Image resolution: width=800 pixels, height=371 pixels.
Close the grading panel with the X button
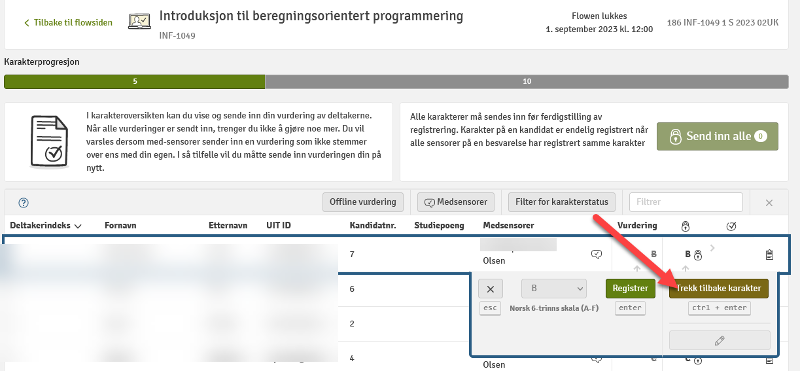tap(490, 289)
